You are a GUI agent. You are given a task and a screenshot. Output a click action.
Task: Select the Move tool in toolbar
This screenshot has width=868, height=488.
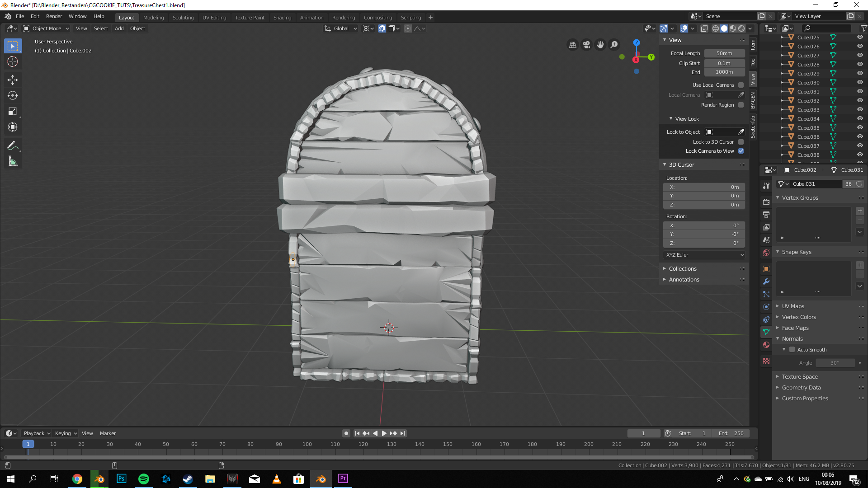point(13,80)
